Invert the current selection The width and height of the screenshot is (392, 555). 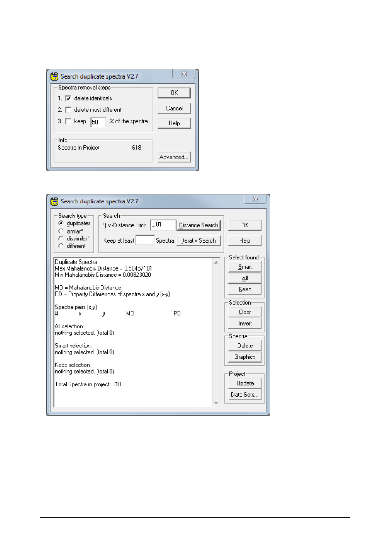(x=245, y=324)
